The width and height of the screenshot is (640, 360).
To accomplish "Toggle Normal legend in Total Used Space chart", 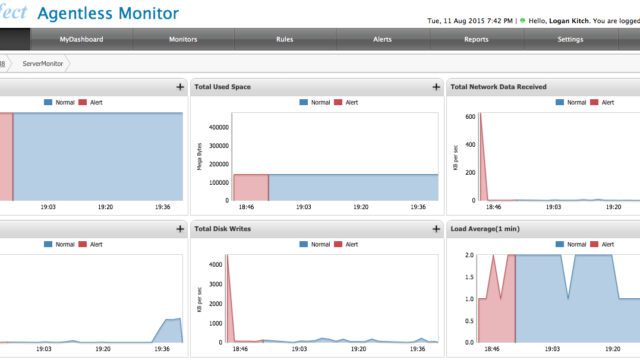I will pos(315,102).
